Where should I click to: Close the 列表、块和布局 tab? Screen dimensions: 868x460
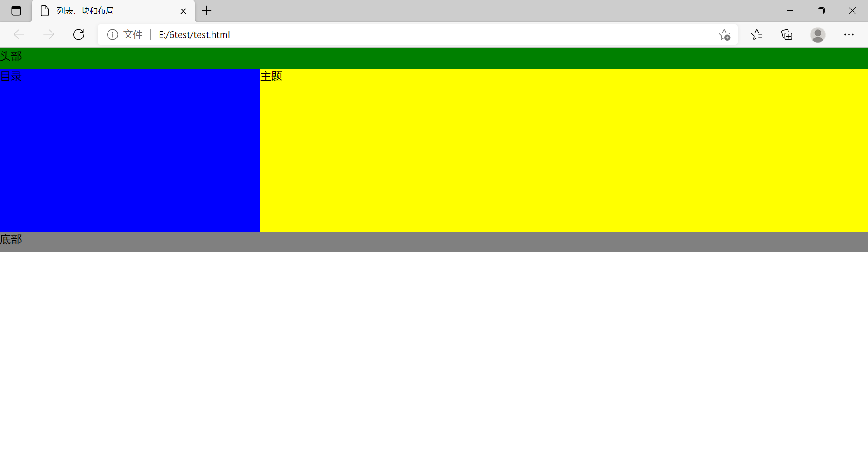click(184, 11)
